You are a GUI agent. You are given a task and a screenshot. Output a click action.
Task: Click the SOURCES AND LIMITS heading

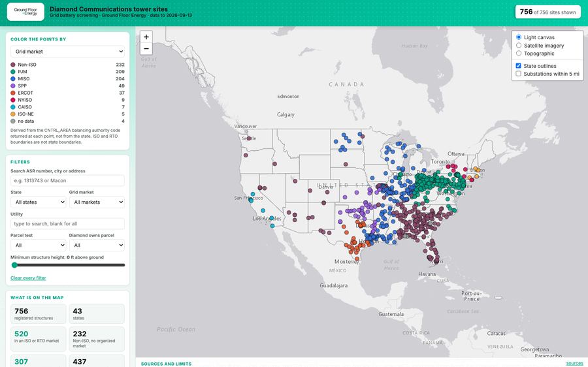click(x=166, y=364)
